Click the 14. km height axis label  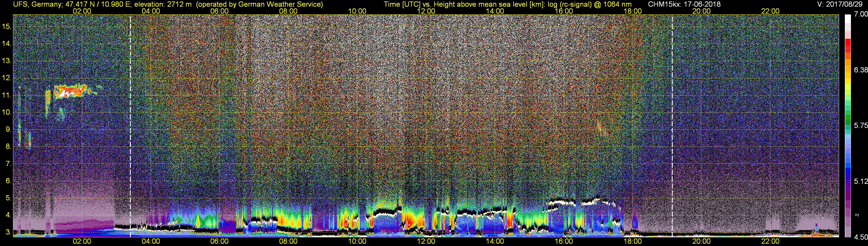[x=7, y=43]
